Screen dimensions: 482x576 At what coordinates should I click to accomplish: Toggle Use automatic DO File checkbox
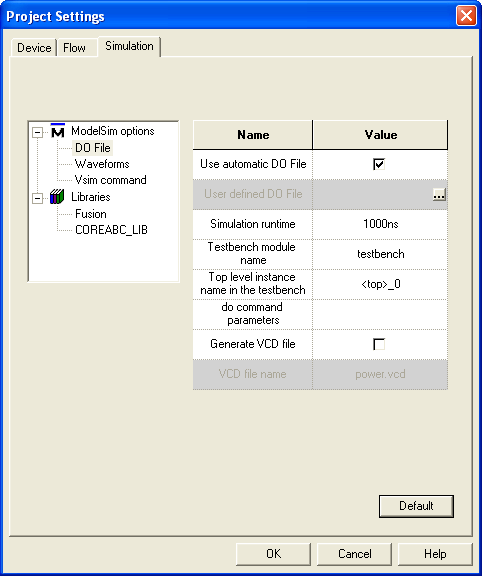pos(379,164)
